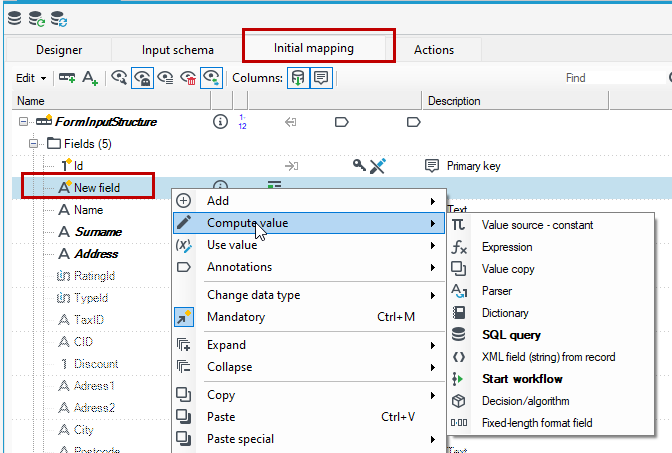
Task: Click the Description column header
Action: (515, 101)
